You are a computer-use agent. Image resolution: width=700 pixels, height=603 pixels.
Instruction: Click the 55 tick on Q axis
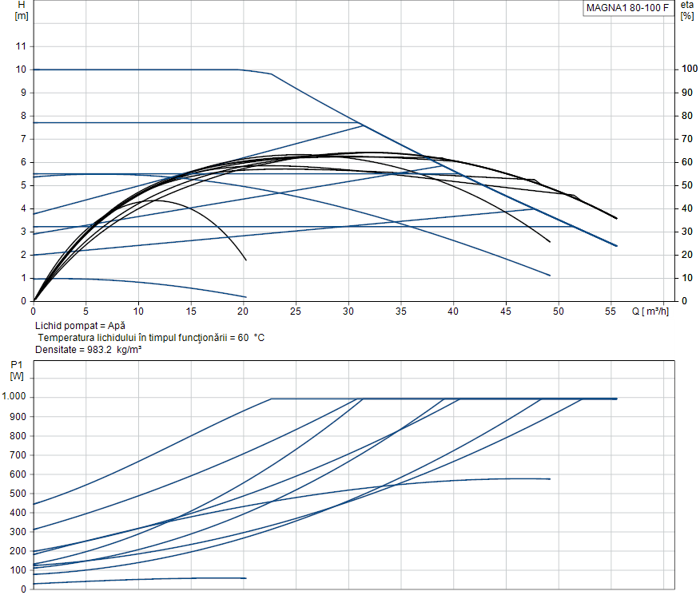612,311
